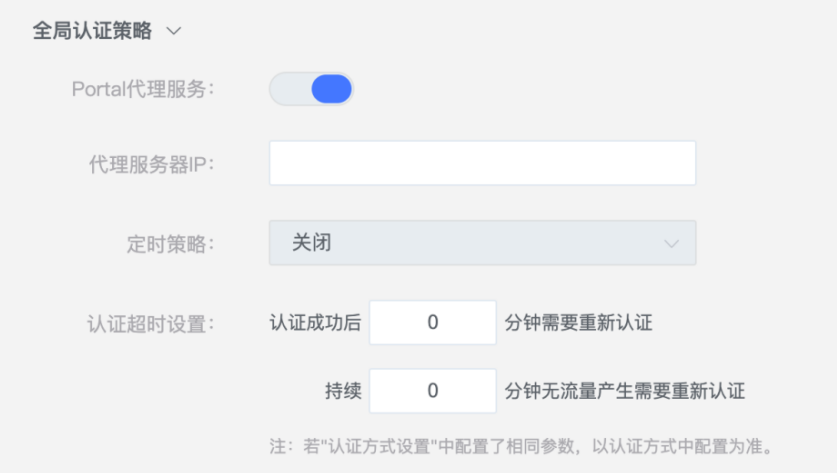Click the down arrow in the 定时策略 select box
Image resolution: width=837 pixels, height=473 pixels.
click(x=671, y=244)
